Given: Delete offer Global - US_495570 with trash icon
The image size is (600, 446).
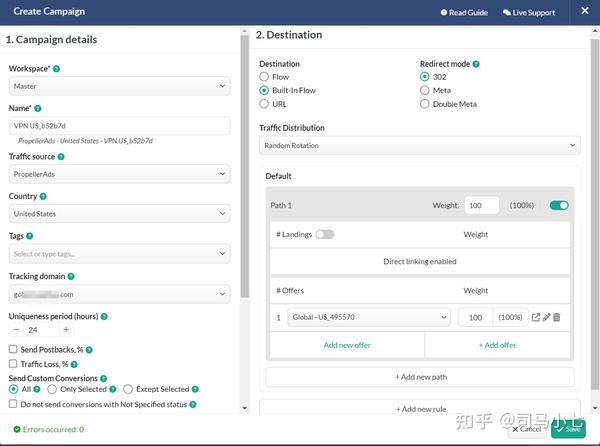Looking at the screenshot, I should point(557,317).
